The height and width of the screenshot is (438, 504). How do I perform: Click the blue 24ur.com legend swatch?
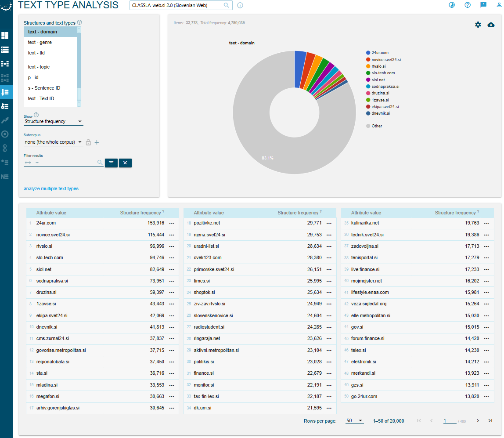coord(368,53)
